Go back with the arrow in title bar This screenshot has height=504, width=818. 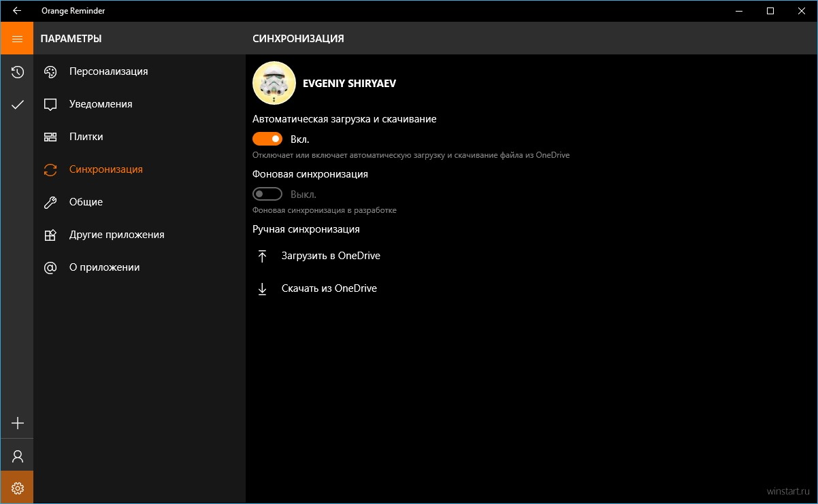(17, 11)
